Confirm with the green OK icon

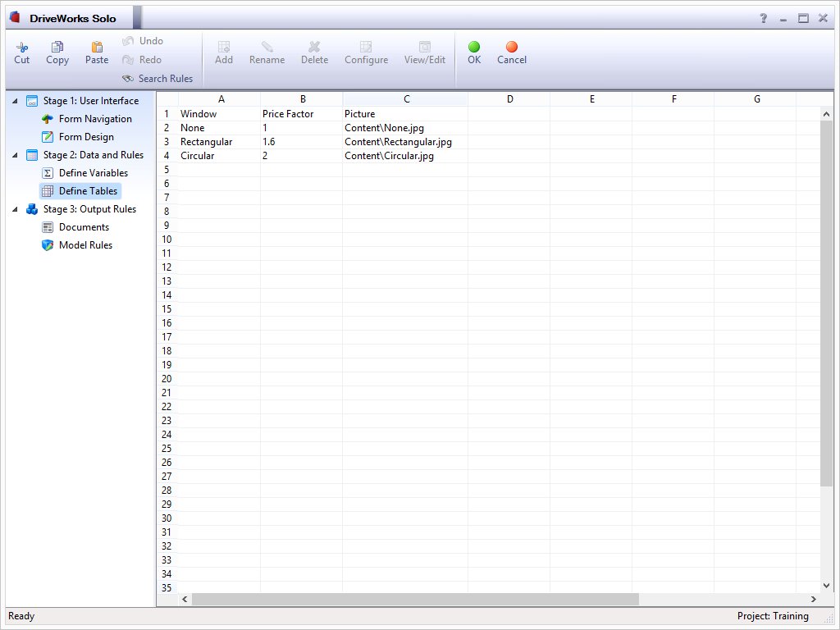click(x=474, y=47)
